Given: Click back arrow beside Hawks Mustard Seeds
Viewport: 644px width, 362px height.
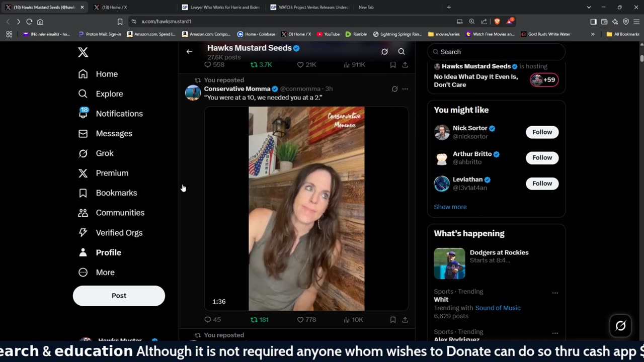Looking at the screenshot, I should (x=189, y=51).
